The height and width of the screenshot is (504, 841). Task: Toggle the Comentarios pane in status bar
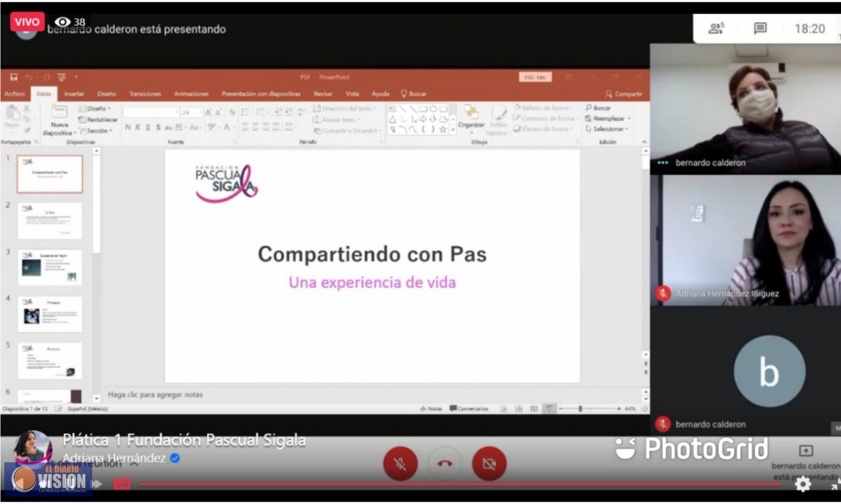tap(469, 409)
